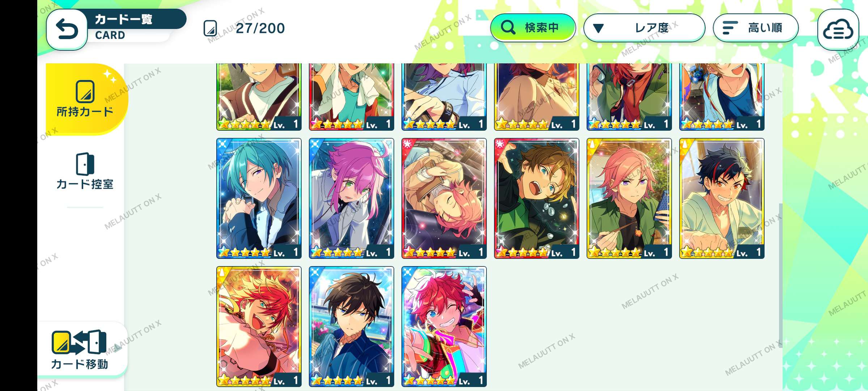Image resolution: width=868 pixels, height=391 pixels.
Task: Select the fiery red-haired yellow-framed card
Action: point(259,327)
